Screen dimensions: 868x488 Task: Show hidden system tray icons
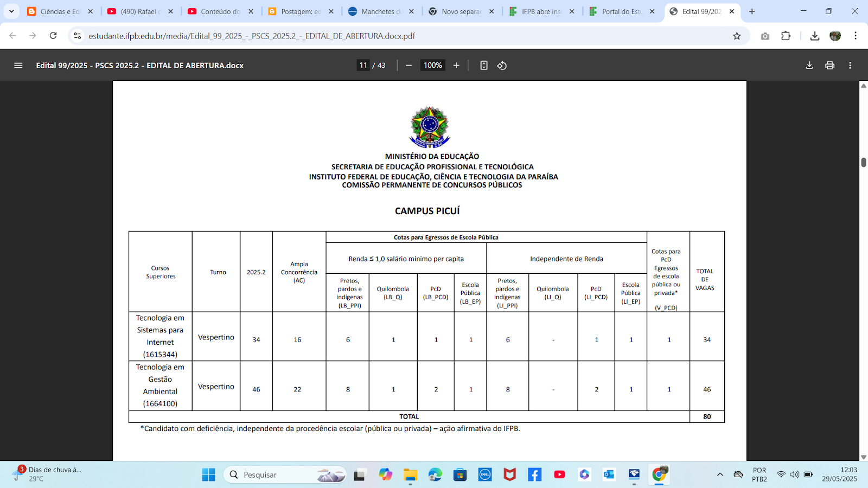720,474
